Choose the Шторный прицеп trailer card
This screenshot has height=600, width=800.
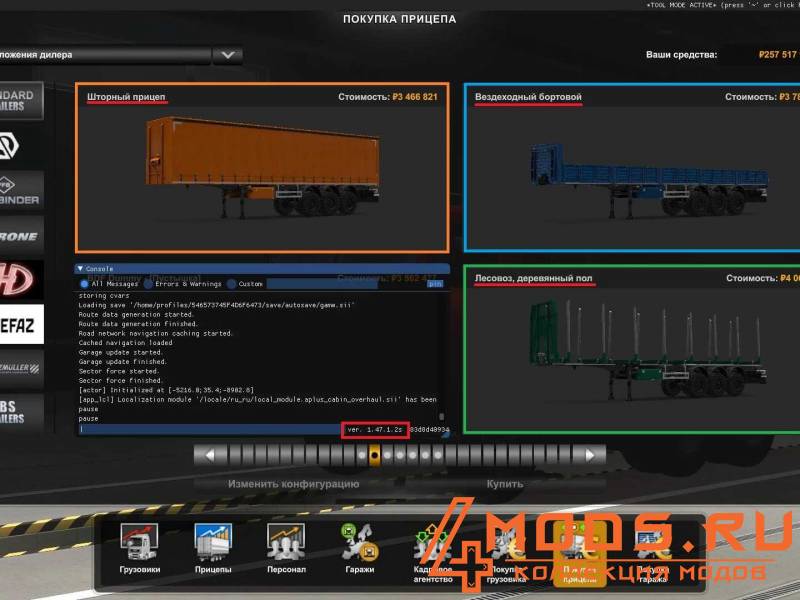262,167
